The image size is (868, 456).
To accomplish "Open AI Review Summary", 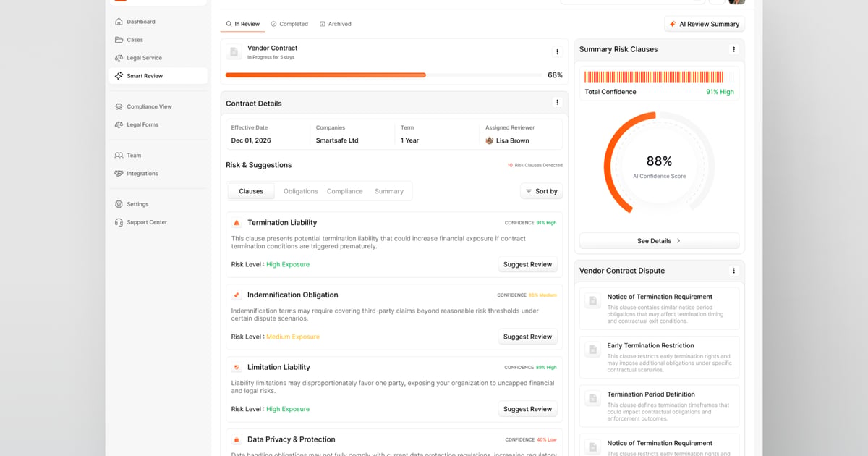I will (x=705, y=24).
